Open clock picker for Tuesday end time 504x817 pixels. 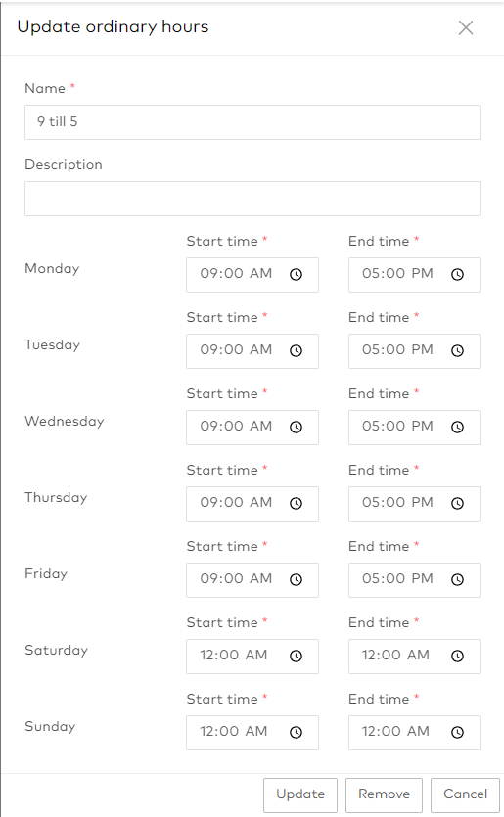pos(458,350)
